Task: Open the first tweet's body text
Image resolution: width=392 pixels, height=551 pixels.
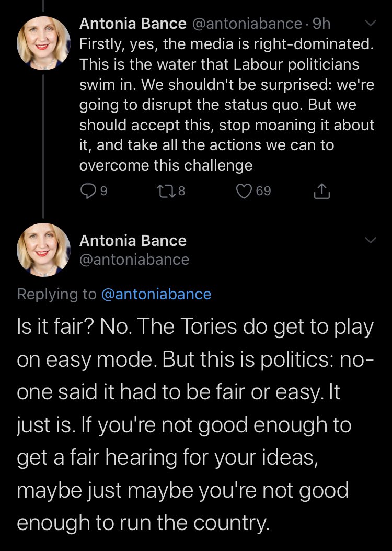Action: [x=227, y=105]
